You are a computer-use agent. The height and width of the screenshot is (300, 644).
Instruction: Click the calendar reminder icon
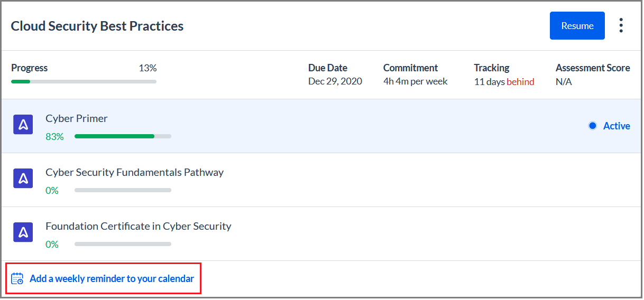click(17, 278)
